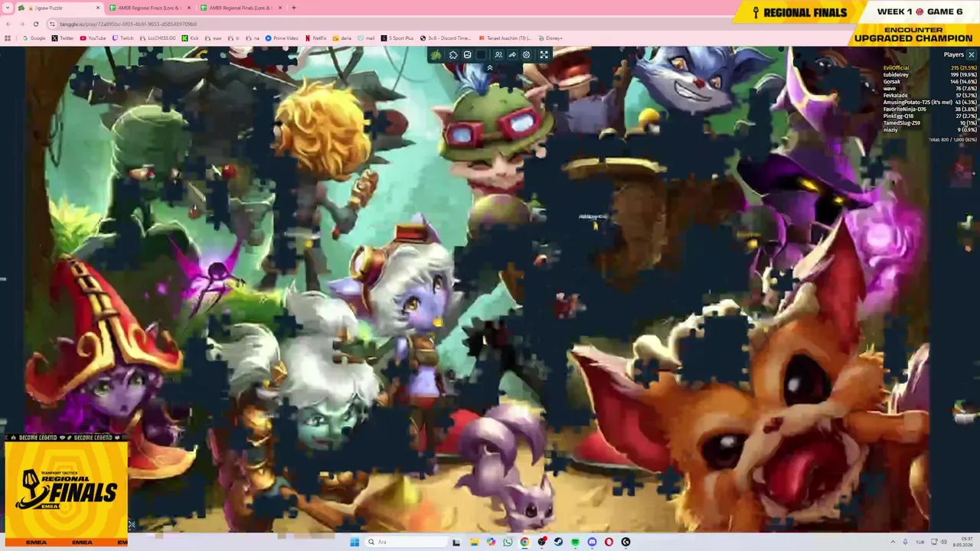Open the puzzle settings gear
980x551 pixels.
(x=526, y=55)
